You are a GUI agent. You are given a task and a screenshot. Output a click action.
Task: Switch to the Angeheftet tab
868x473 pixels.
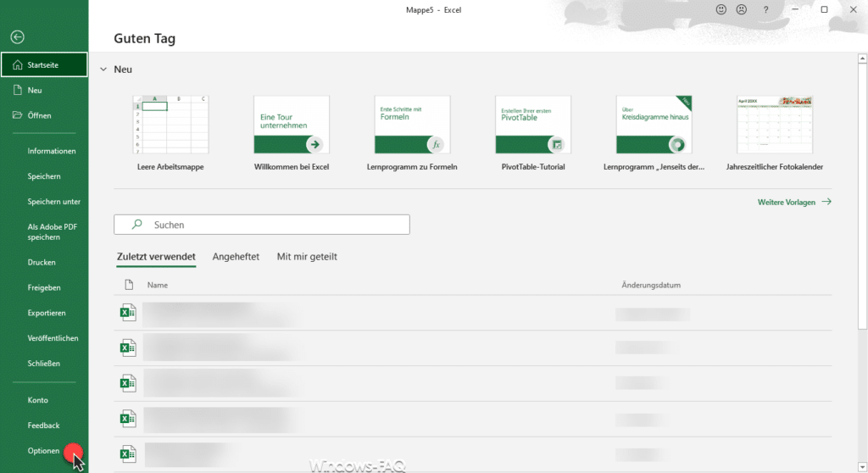coord(236,257)
